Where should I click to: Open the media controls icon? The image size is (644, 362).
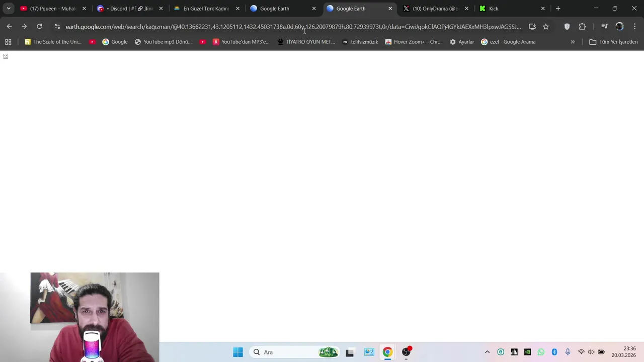pos(604,27)
